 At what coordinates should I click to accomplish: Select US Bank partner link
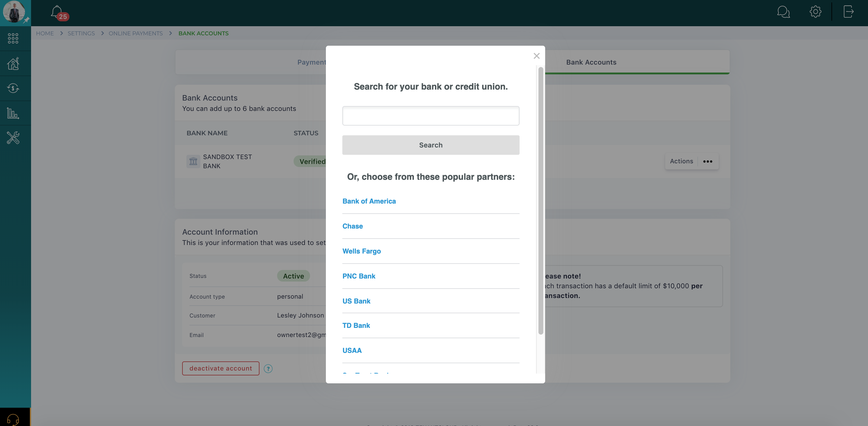tap(356, 301)
